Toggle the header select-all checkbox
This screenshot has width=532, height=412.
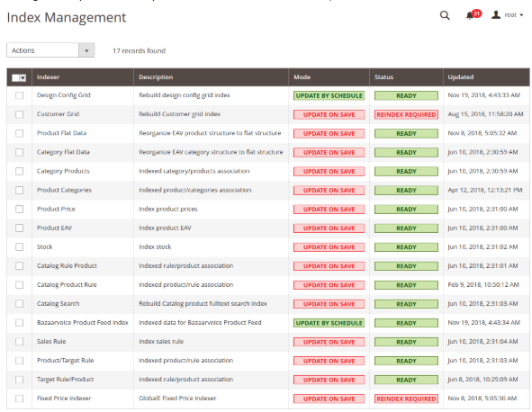15,78
